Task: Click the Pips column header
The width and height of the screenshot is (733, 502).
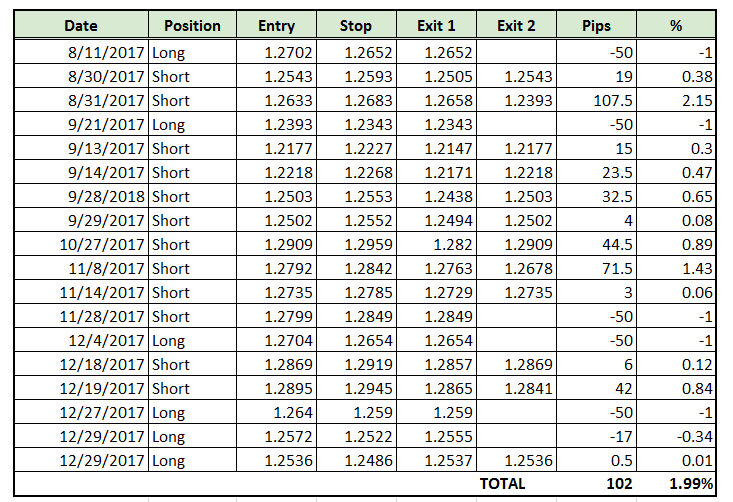Action: coord(596,25)
